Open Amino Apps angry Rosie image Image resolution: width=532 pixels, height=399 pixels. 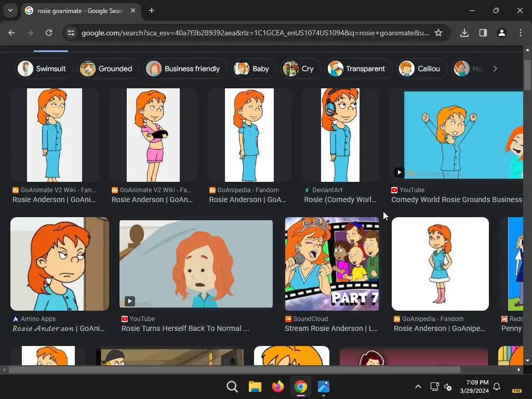pos(60,264)
